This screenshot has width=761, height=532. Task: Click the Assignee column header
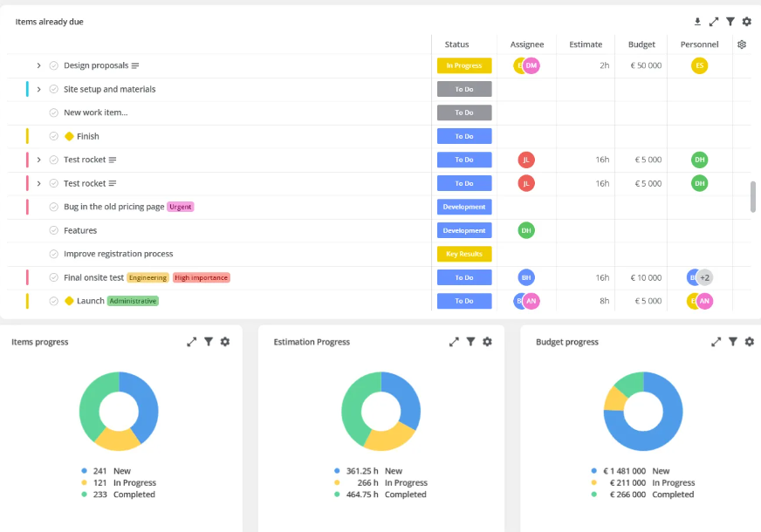click(526, 44)
